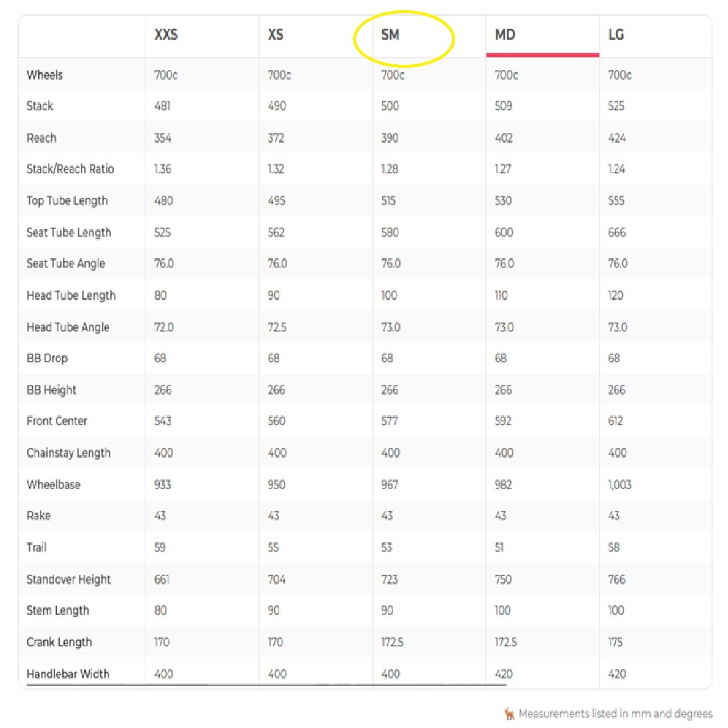The height and width of the screenshot is (728, 728).
Task: Switch to the XS size column
Action: pyautogui.click(x=276, y=35)
